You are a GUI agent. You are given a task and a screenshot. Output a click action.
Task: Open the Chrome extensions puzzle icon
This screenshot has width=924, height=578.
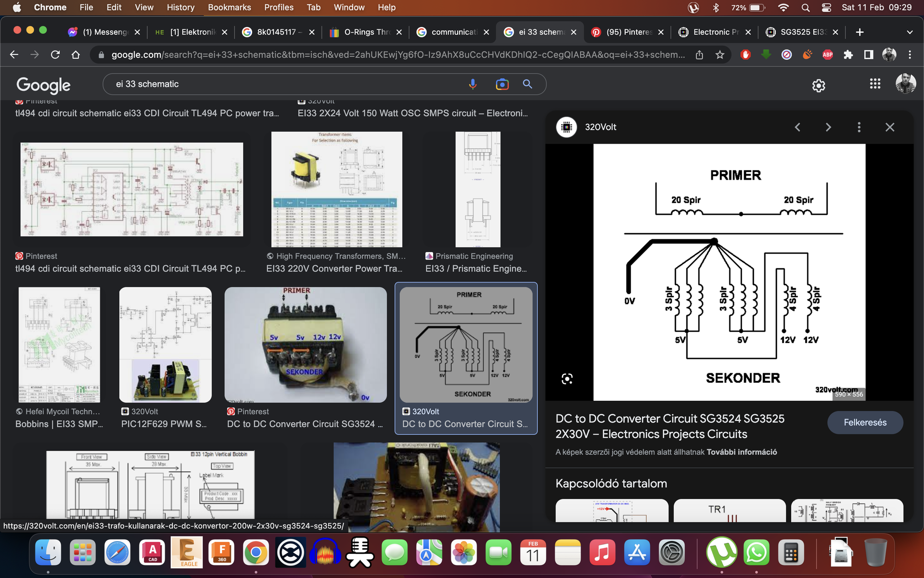[x=848, y=55]
